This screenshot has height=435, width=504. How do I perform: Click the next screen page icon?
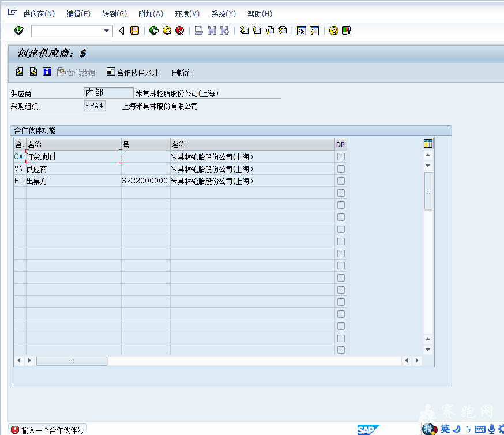pyautogui.click(x=33, y=72)
